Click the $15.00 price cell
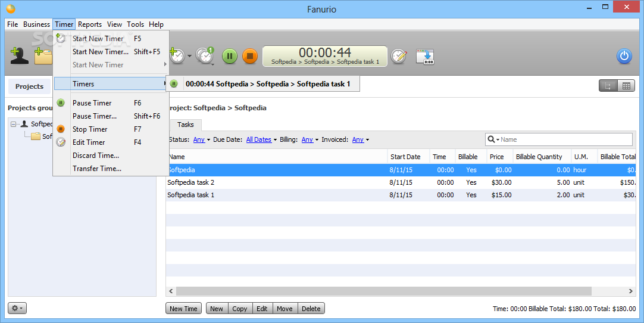This screenshot has height=323, width=644. tap(501, 195)
